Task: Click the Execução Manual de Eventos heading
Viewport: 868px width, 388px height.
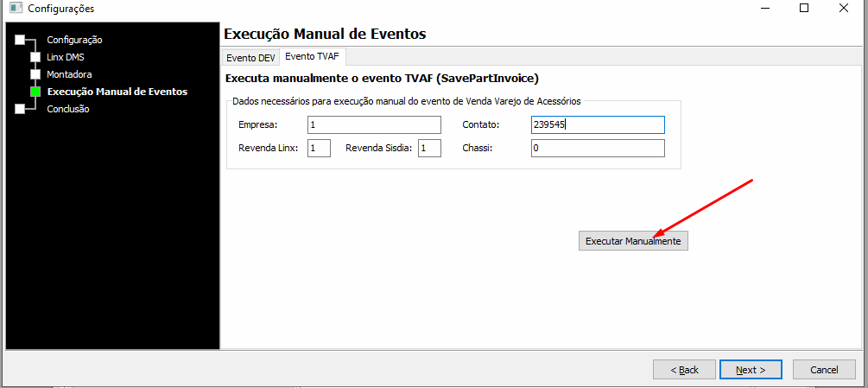Action: [325, 34]
